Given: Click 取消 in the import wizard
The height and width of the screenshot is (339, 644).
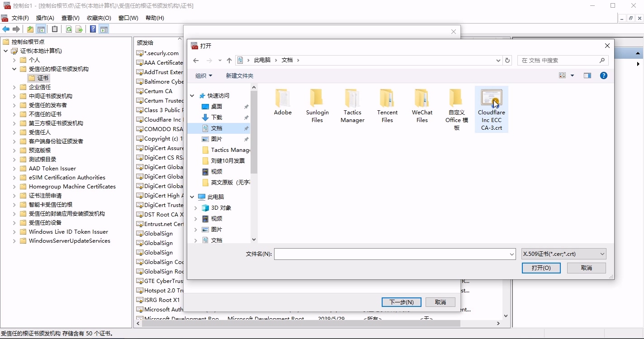Looking at the screenshot, I should coord(440,302).
